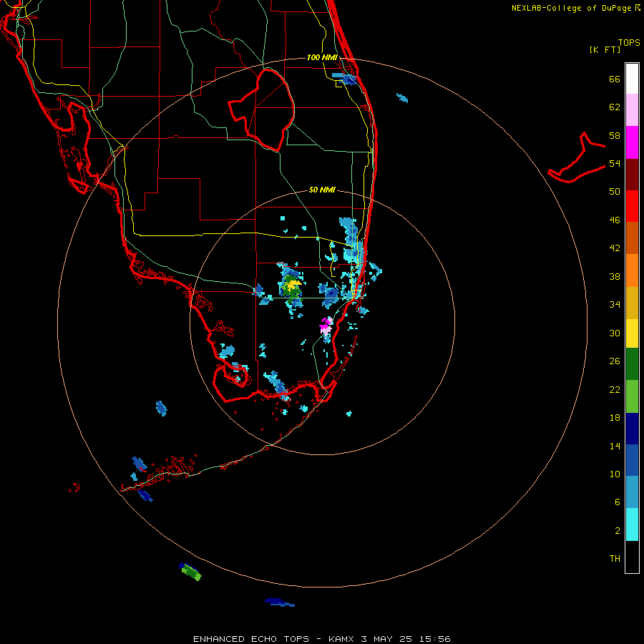Select the bright red legend swatch
Viewport: 644px width, 644px height.
tap(632, 206)
